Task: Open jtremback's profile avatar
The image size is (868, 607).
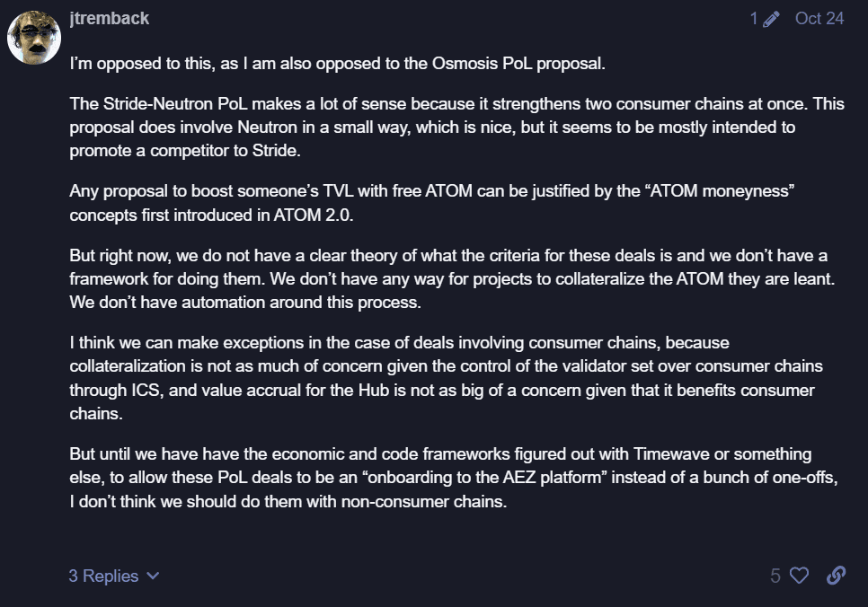Action: [34, 38]
